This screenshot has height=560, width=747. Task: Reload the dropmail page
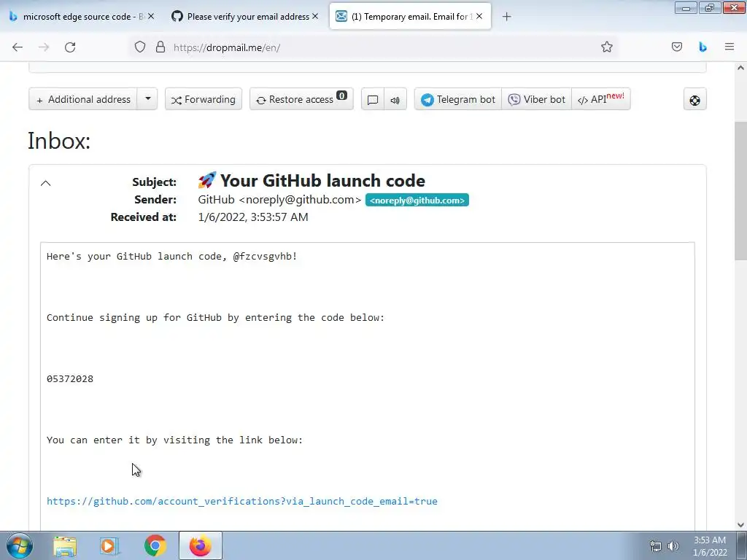pos(70,47)
